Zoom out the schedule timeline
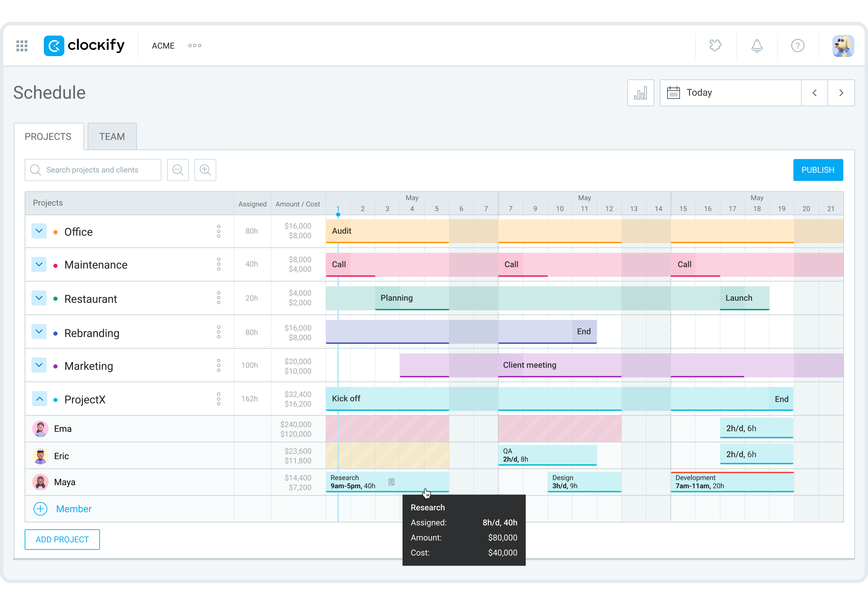 click(178, 170)
